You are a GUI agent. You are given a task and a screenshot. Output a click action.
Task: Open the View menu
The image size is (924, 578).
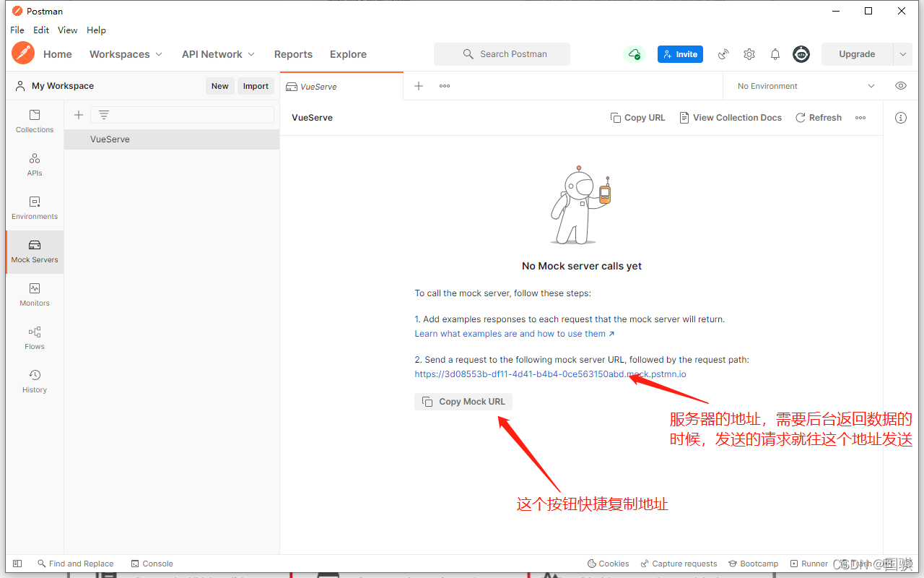pos(68,30)
